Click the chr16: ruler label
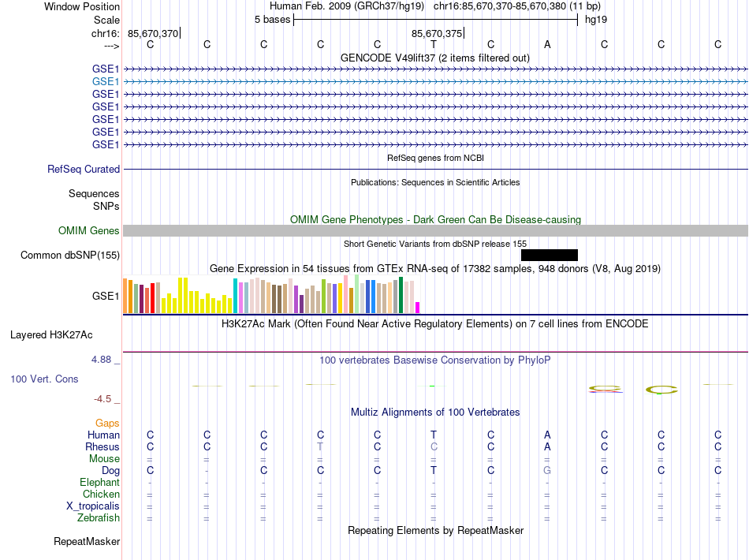This screenshot has height=560, width=749. point(105,33)
